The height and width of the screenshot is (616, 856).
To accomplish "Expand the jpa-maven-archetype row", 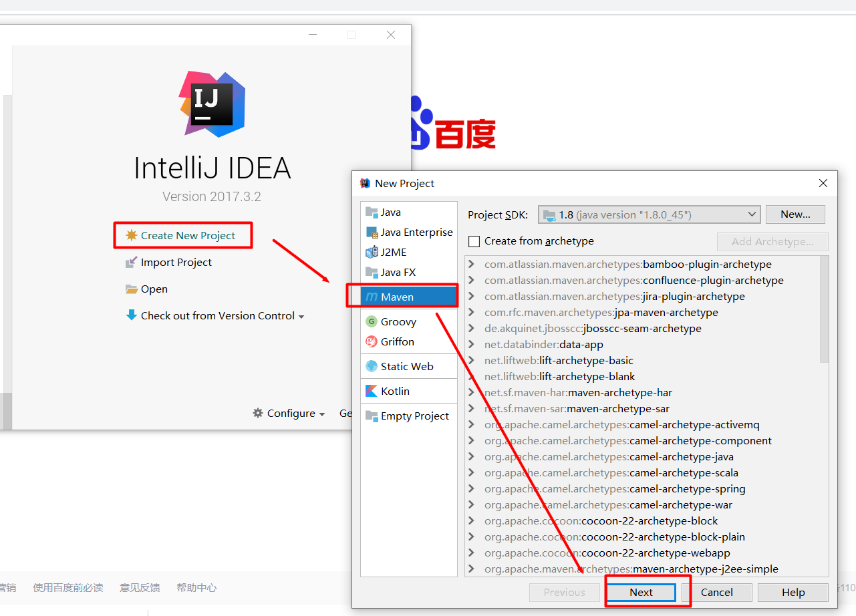I will 472,313.
